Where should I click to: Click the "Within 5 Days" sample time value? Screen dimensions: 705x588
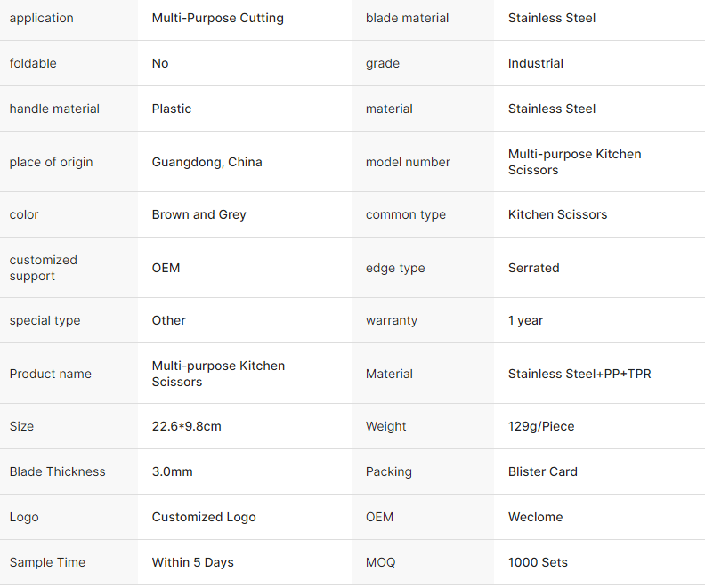192,562
